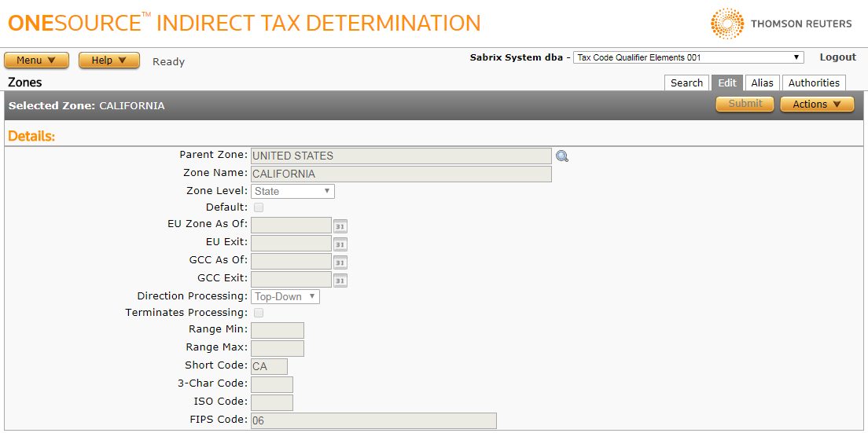Switch to the Search tab
The width and height of the screenshot is (868, 433).
pos(686,83)
